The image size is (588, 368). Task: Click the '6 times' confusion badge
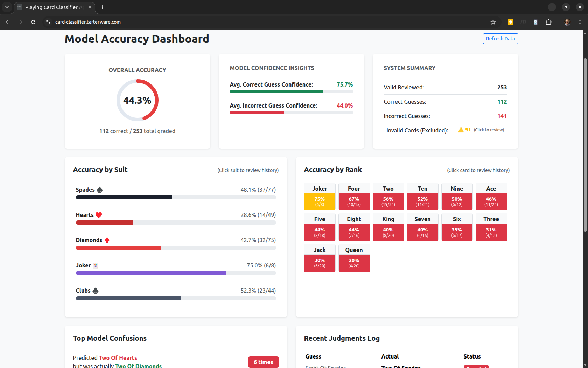264,362
